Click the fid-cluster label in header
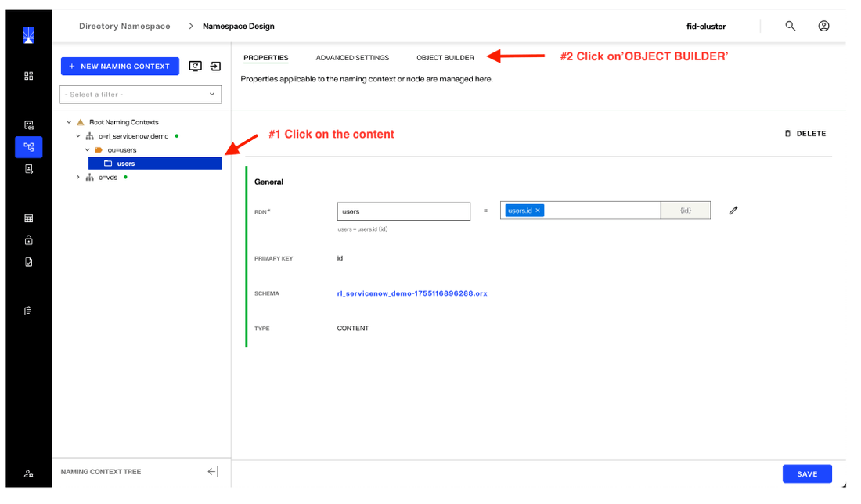Image resolution: width=861 pixels, height=504 pixels. pyautogui.click(x=706, y=27)
